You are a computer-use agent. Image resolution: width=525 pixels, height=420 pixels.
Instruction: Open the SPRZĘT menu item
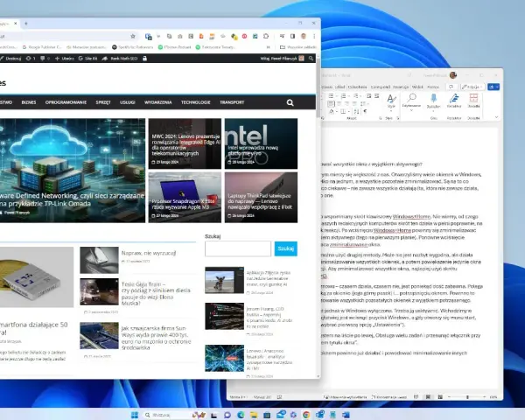coord(103,102)
